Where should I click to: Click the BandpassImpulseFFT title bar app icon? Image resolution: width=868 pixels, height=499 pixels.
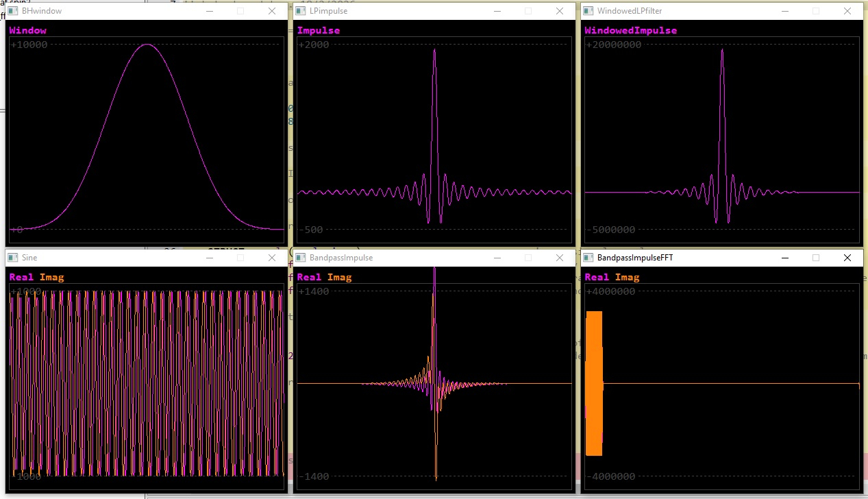click(588, 258)
